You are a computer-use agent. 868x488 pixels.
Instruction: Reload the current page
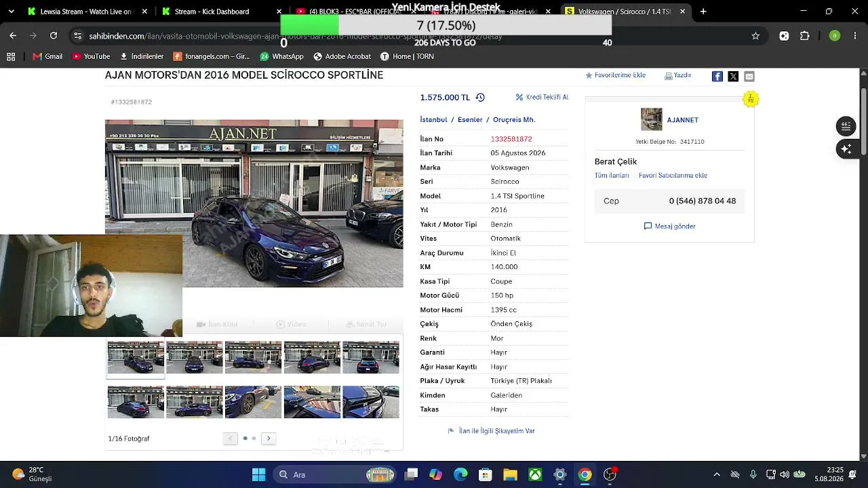pyautogui.click(x=54, y=36)
